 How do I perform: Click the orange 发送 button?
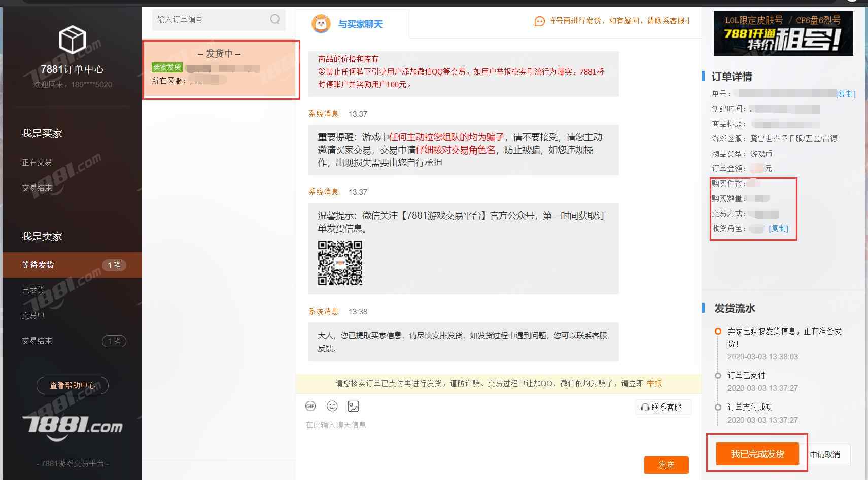[667, 465]
